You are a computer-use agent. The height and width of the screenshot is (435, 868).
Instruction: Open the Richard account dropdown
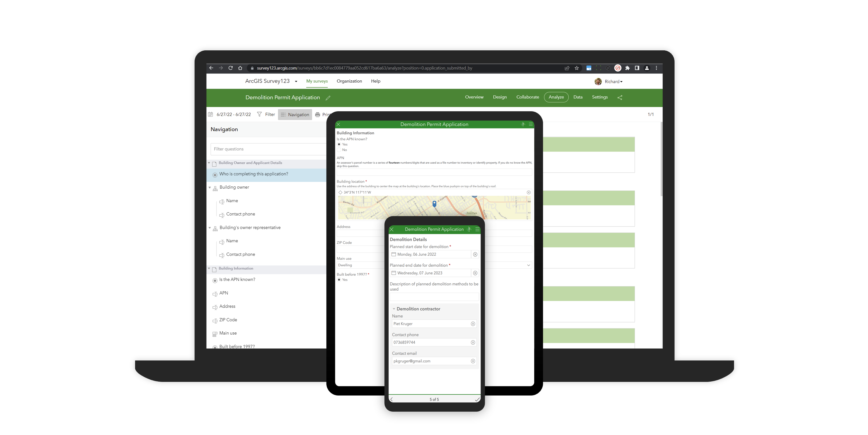pos(613,81)
